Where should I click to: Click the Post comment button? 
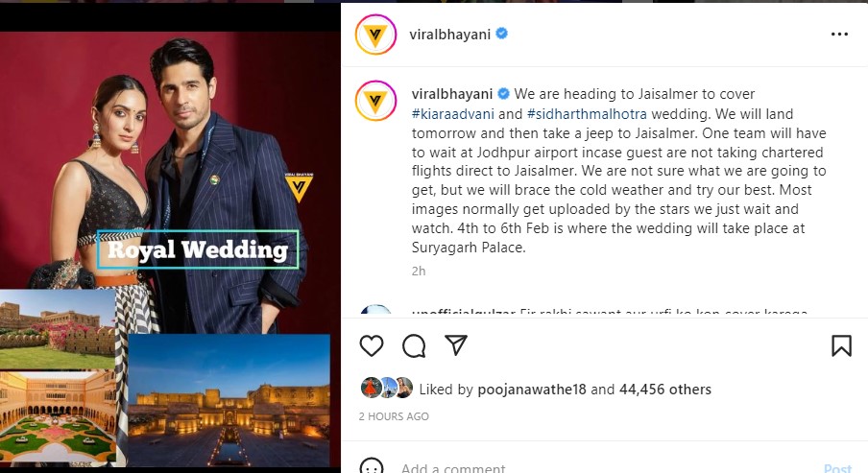pos(837,468)
